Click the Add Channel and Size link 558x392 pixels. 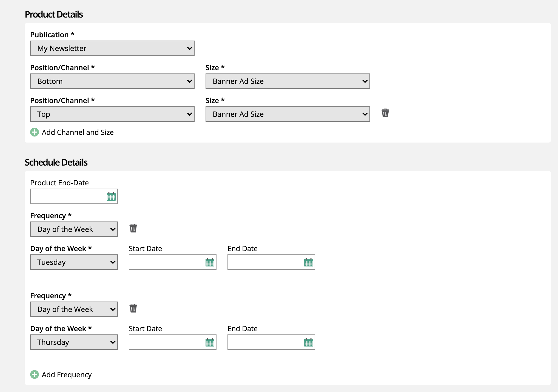78,132
